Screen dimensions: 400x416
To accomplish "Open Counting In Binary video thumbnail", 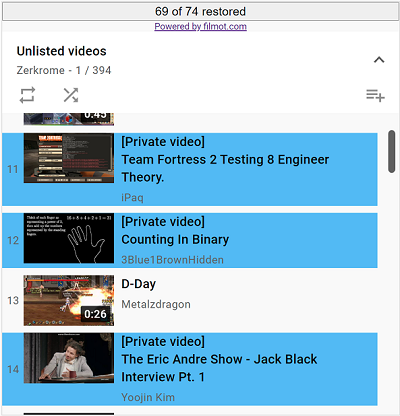I will click(x=69, y=238).
